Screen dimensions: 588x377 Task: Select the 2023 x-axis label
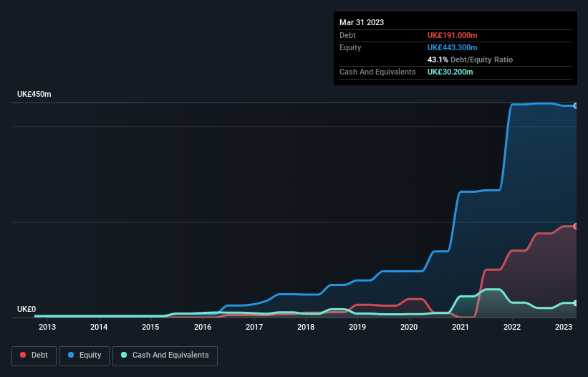tap(564, 327)
